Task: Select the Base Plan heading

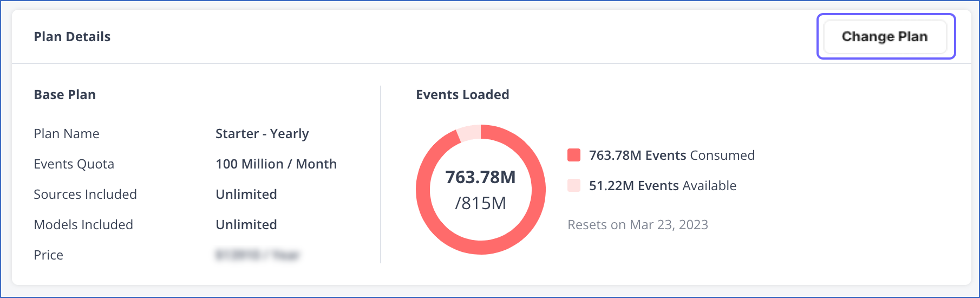Action: (64, 94)
